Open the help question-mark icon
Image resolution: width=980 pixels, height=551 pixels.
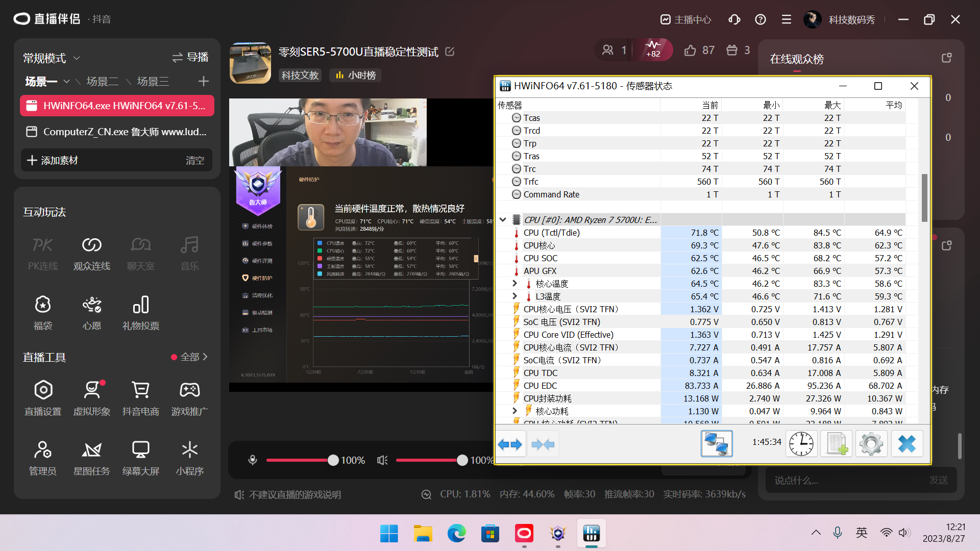click(760, 19)
